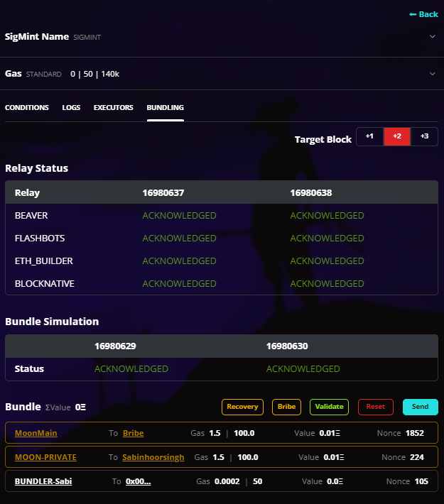Open the MoonMain wallet link
444x504 pixels.
click(x=36, y=433)
